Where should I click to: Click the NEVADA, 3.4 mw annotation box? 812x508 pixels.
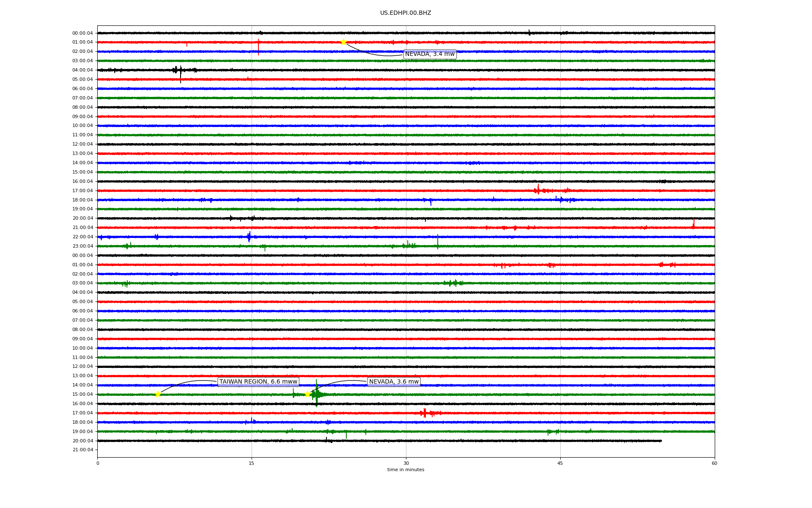[x=430, y=54]
